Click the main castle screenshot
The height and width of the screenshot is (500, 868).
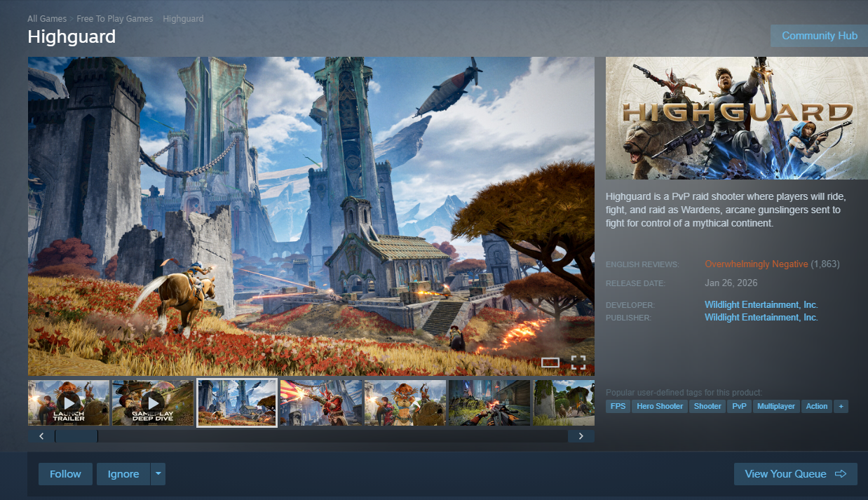point(311,216)
